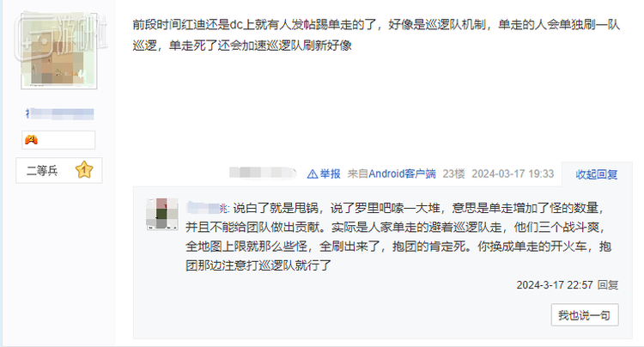
Task: Click the blurred poster username link
Action: tap(60, 113)
